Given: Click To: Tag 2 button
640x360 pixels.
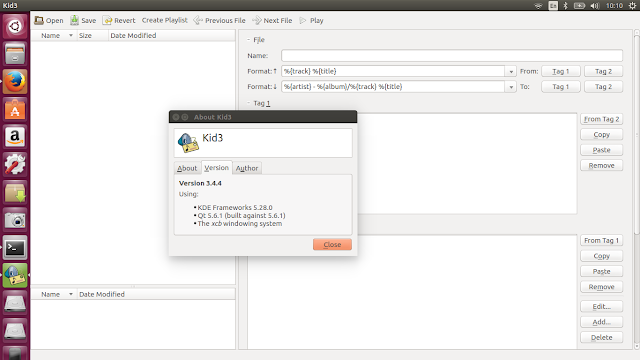Looking at the screenshot, I should click(603, 87).
